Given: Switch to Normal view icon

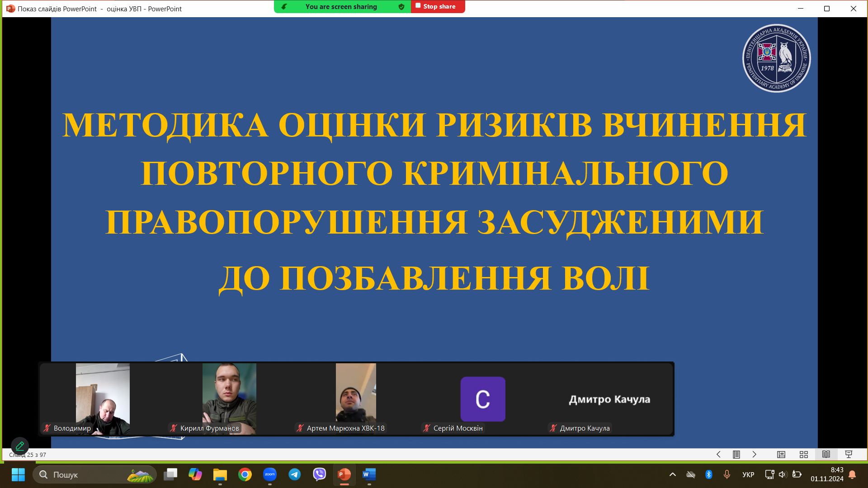Looking at the screenshot, I should tap(781, 455).
